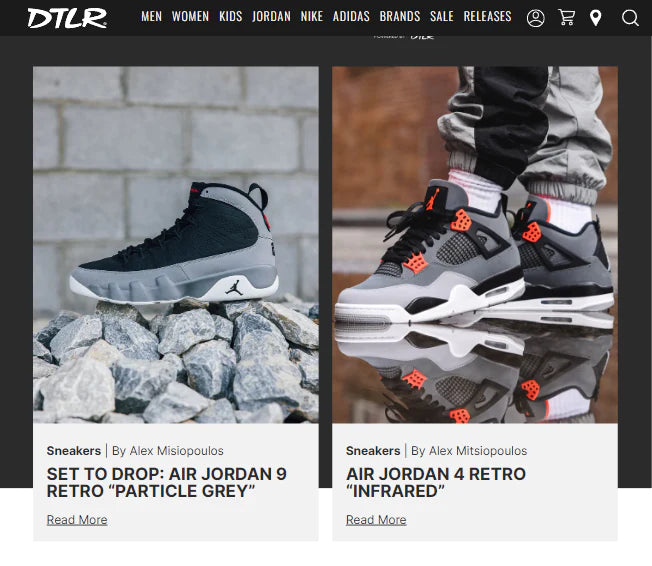This screenshot has height=566, width=652.
Task: Click the Set to Drop Jordan 9 headline
Action: [167, 482]
